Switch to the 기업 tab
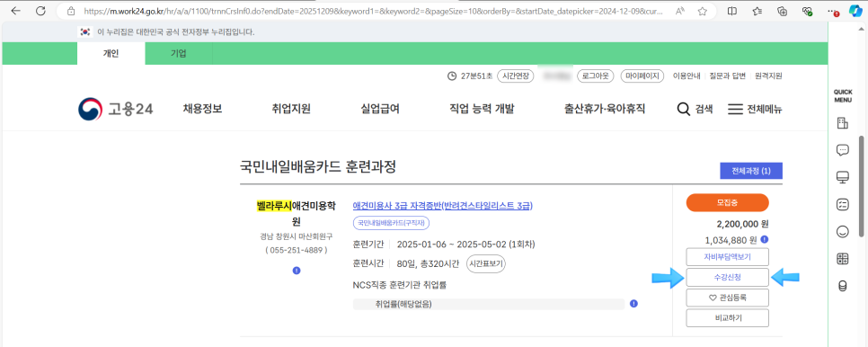 coord(178,54)
